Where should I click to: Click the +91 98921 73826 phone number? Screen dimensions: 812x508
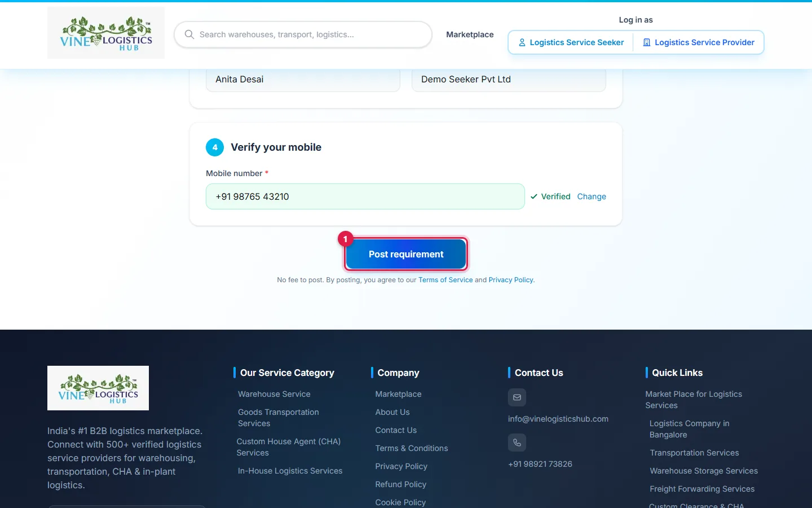pyautogui.click(x=540, y=464)
